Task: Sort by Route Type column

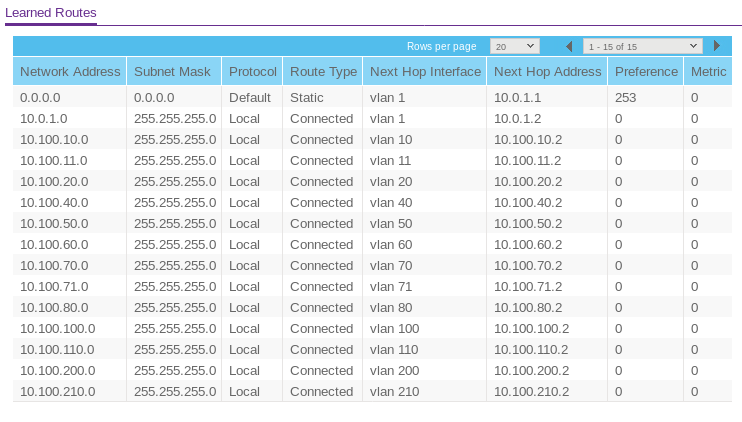Action: click(323, 71)
